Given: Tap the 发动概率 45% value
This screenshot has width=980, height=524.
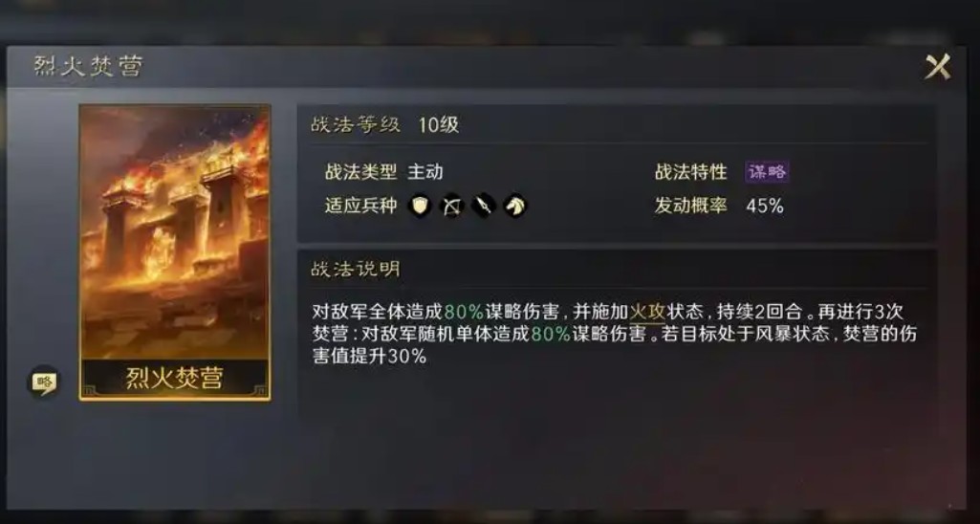Looking at the screenshot, I should pos(764,207).
